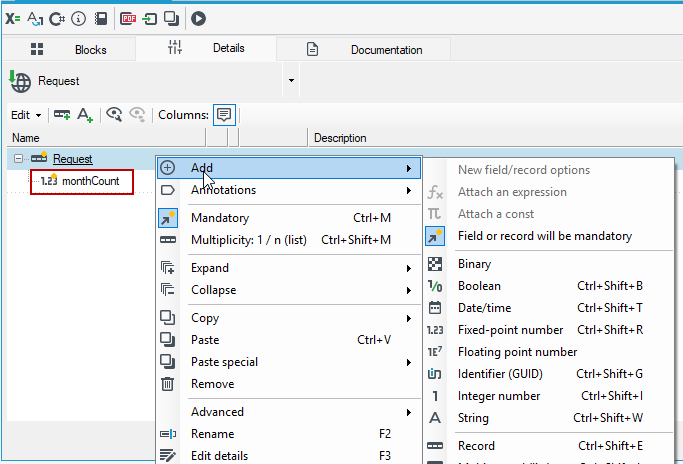Open the Advanced submenu

click(289, 412)
